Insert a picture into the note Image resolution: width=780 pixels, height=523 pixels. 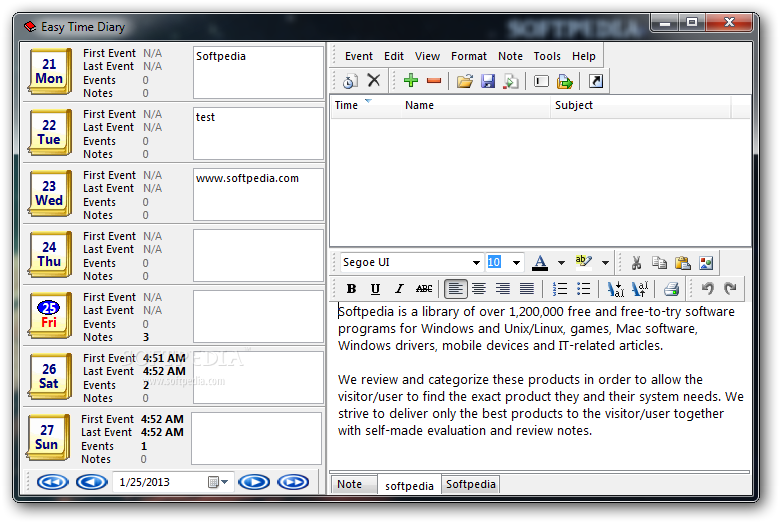[706, 263]
